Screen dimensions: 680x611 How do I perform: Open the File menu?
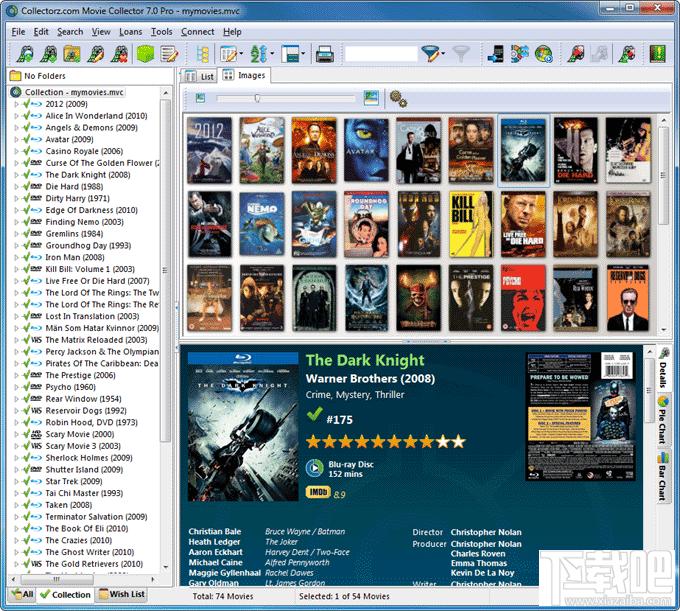pyautogui.click(x=18, y=32)
